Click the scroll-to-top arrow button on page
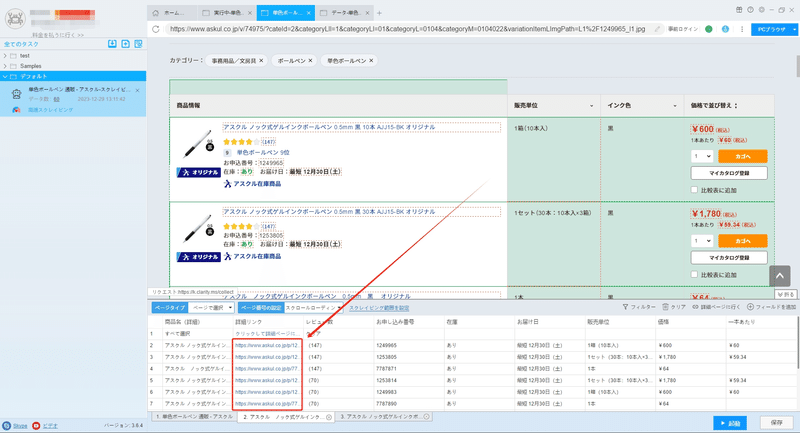Screen dimensions: 800x433 pyautogui.click(x=780, y=276)
